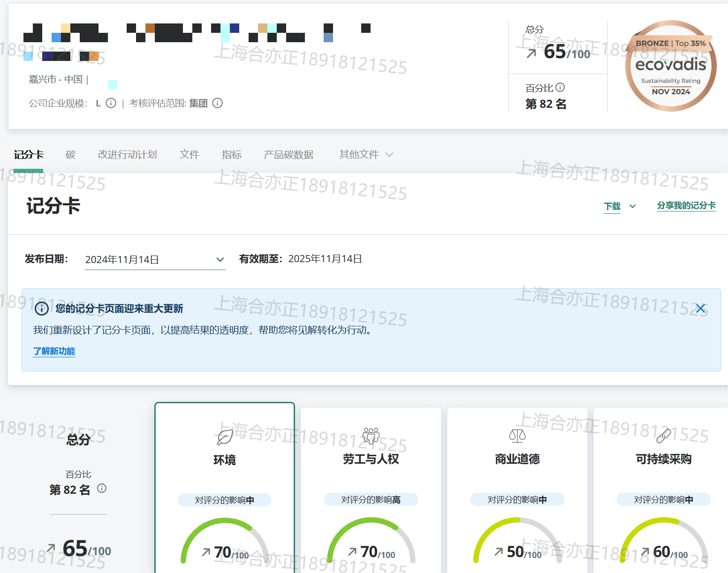Screen dimensions: 728x573
Task: Click the info icon next to 集团 scope
Action: point(217,103)
